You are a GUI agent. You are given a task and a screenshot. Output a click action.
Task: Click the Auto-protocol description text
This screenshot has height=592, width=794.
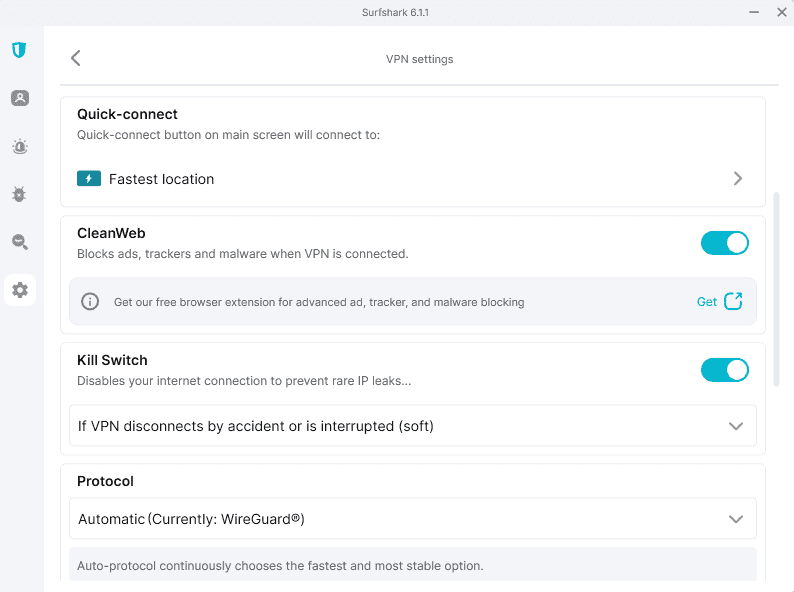pos(280,566)
